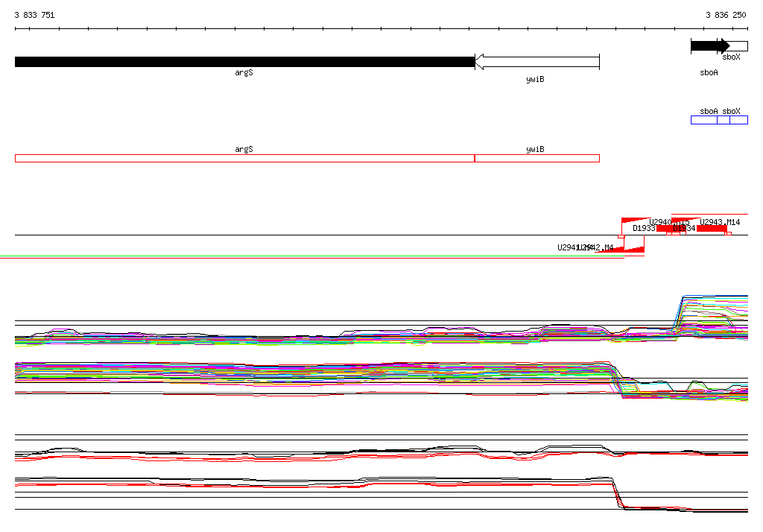763x532 pixels.
Task: Click the green segment line at left
Action: click(311, 256)
